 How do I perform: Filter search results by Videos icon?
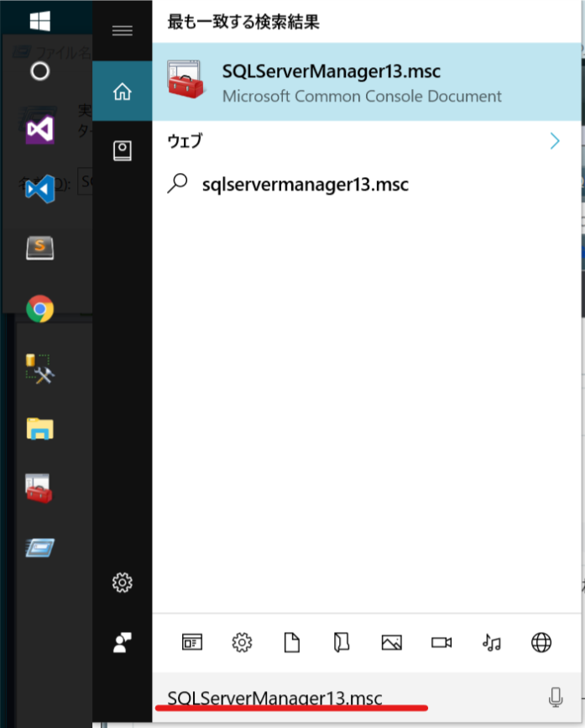pyautogui.click(x=441, y=642)
